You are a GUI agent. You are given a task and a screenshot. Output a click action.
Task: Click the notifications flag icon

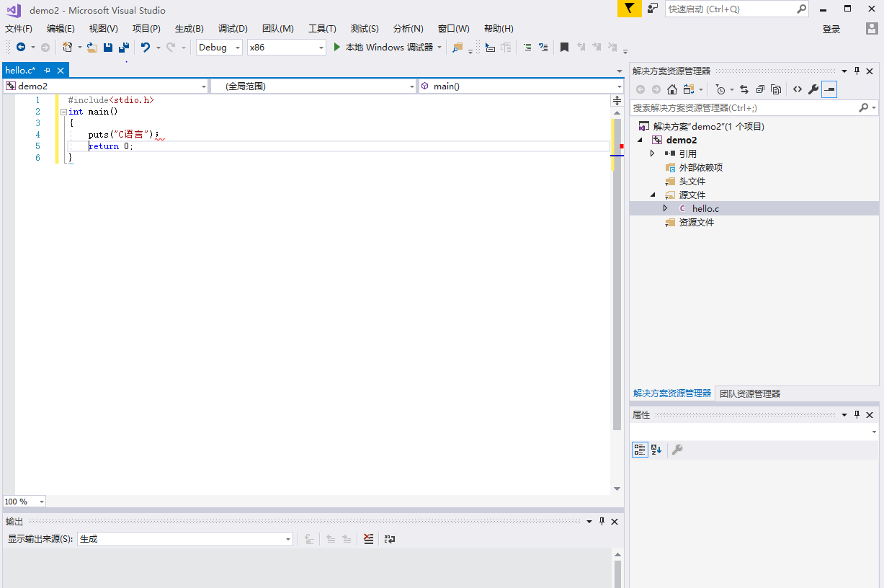(629, 9)
